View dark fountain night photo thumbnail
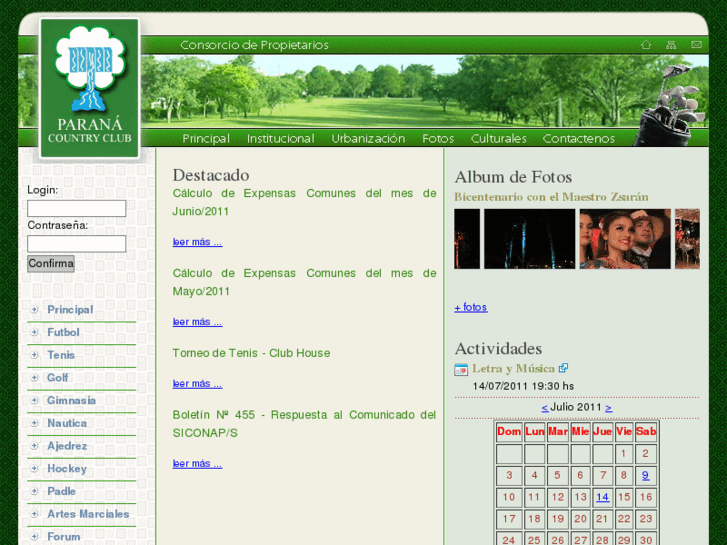This screenshot has width=727, height=545. 529,239
